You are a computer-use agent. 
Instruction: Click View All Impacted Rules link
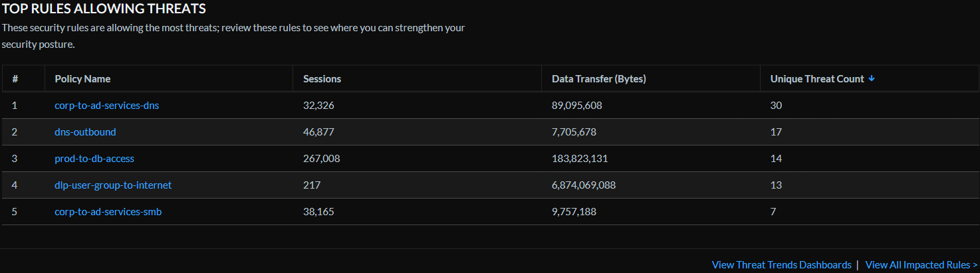pyautogui.click(x=921, y=264)
